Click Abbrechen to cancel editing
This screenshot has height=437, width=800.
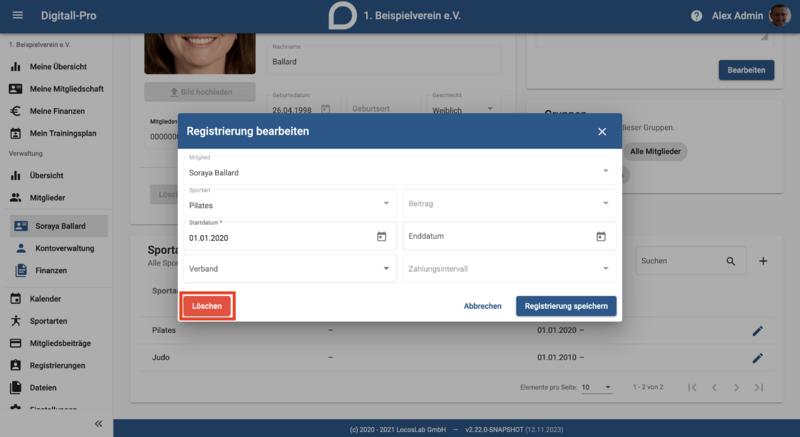click(483, 306)
